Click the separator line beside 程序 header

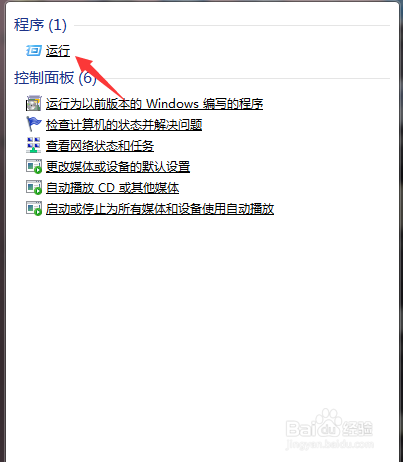coord(232,25)
